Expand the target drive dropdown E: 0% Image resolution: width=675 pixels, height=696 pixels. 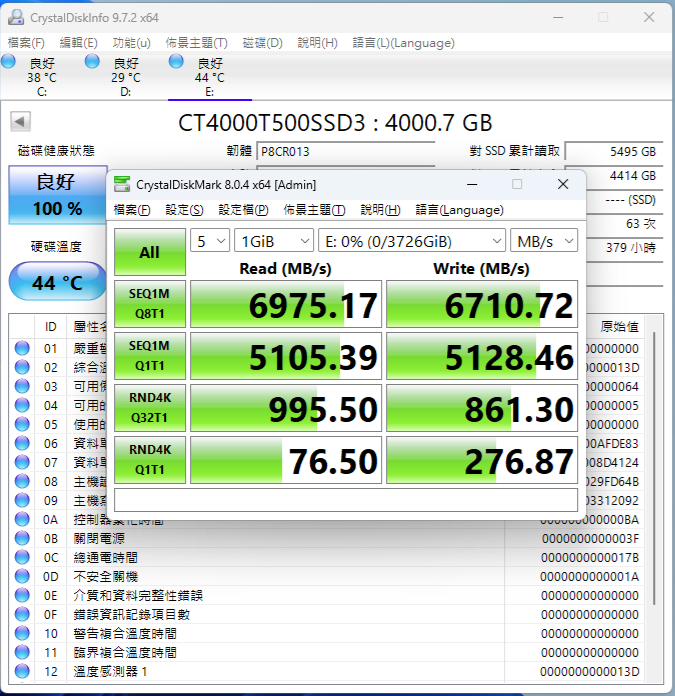tap(412, 241)
